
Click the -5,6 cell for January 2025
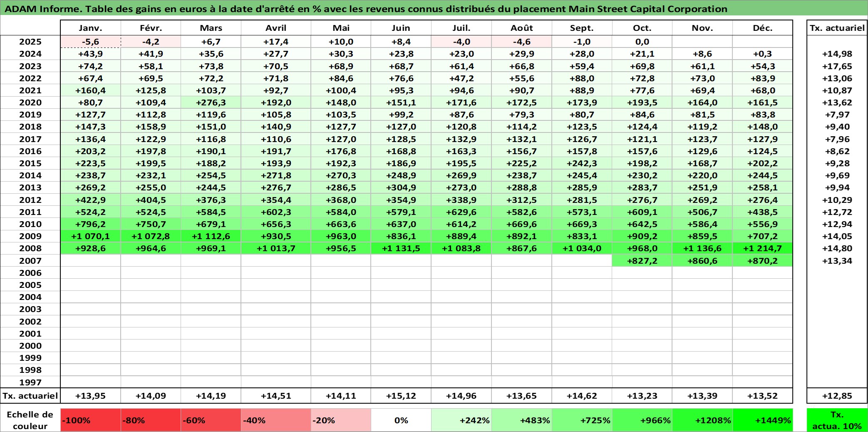pyautogui.click(x=90, y=42)
